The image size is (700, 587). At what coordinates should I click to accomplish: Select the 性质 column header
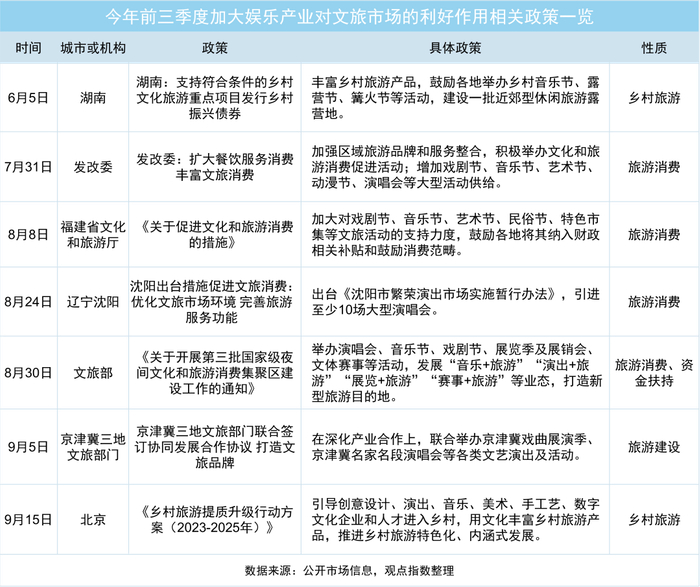coord(654,48)
